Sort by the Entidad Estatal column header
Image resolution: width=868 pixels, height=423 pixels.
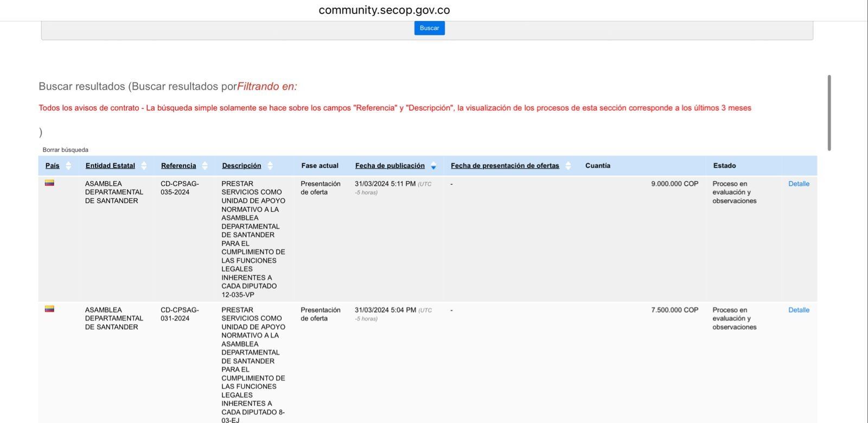point(110,166)
